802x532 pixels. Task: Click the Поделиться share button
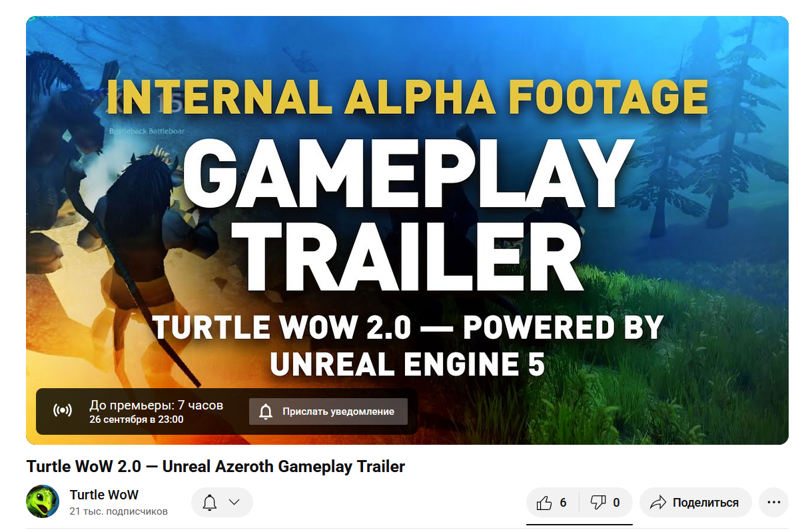tap(695, 502)
